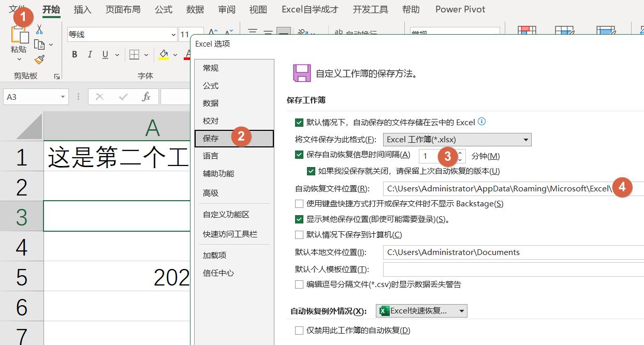The width and height of the screenshot is (644, 345).
Task: Apply bold formatting with the B icon
Action: 74,54
